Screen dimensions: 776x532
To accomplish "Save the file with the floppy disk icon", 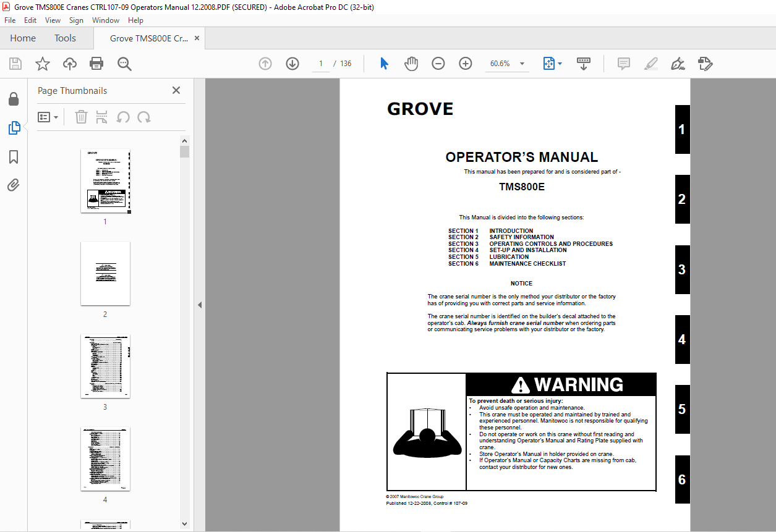I will tap(15, 64).
